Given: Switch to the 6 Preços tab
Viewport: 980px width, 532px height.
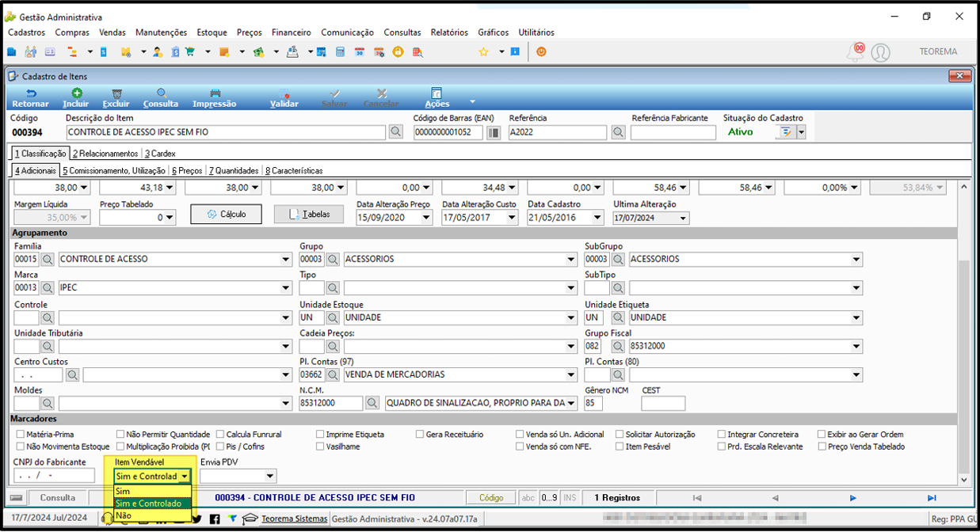Looking at the screenshot, I should 187,170.
